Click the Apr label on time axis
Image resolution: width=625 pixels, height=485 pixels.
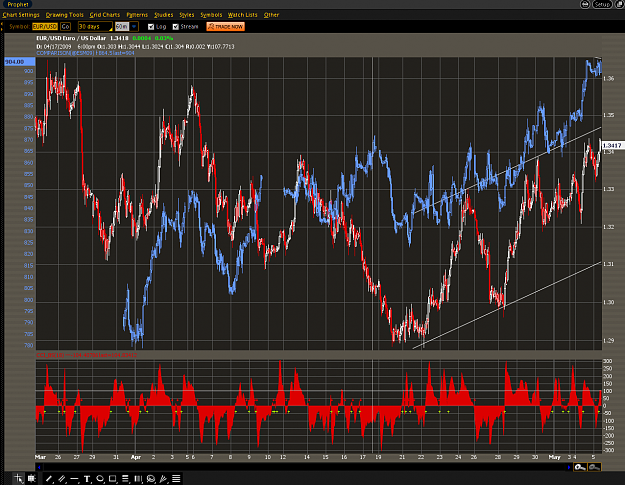[x=136, y=457]
